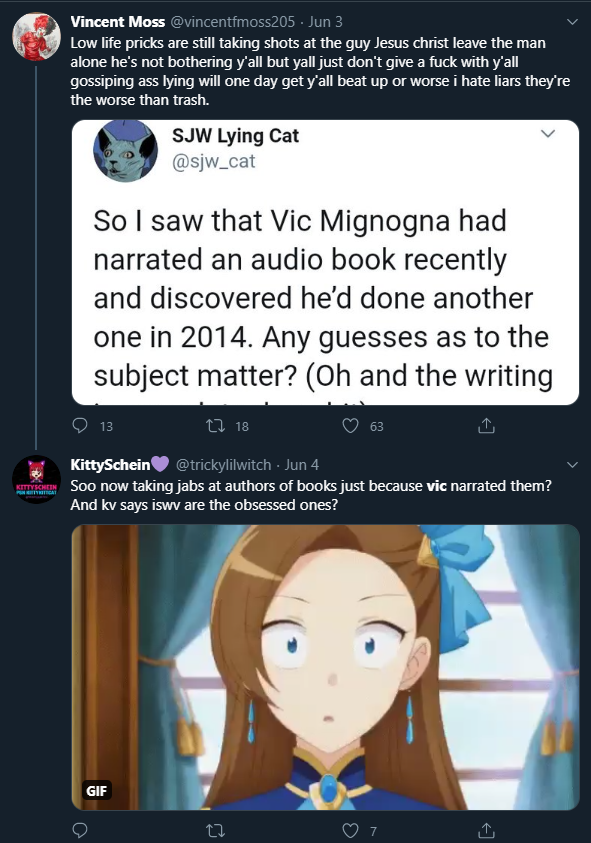Screen dimensions: 591x843
Task: Visit the @vincentfmoss205 handle
Action: pos(232,22)
